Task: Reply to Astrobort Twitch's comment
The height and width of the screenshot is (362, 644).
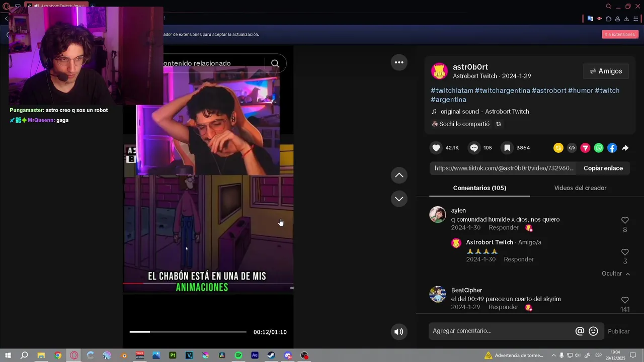Action: tap(519, 259)
